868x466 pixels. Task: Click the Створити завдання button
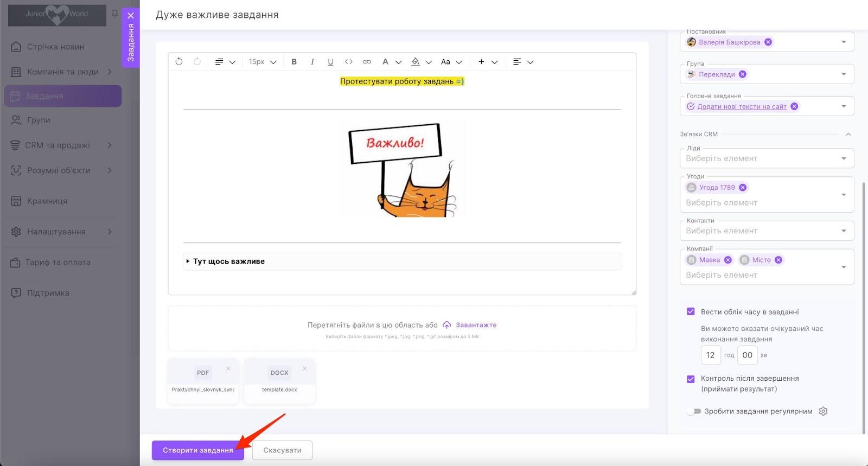pyautogui.click(x=197, y=450)
